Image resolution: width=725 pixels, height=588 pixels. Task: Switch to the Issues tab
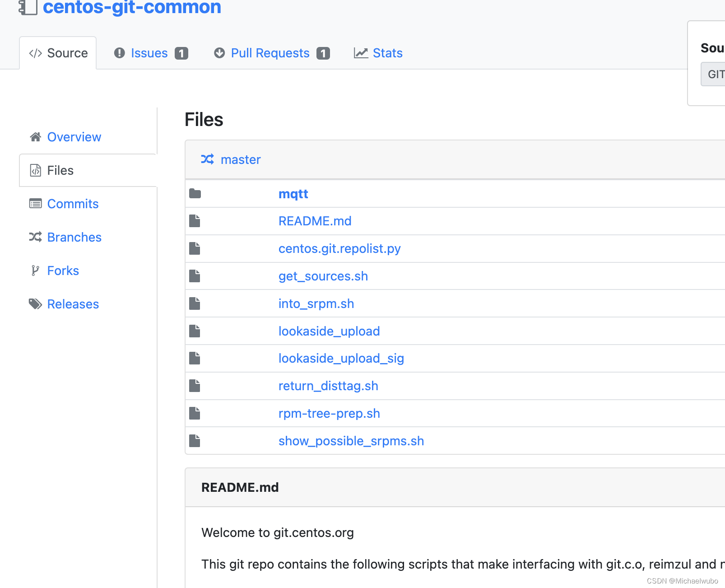pyautogui.click(x=149, y=53)
